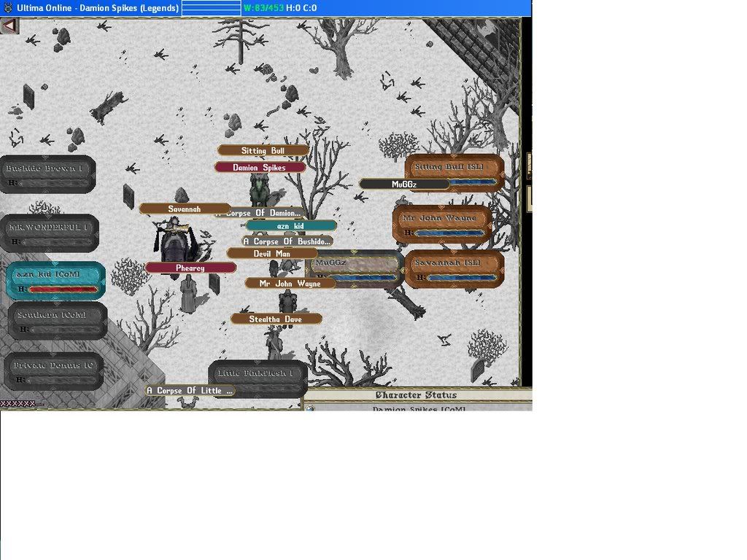Select the Sitting Bull [SL] health gump
747x560 pixels.
point(454,173)
